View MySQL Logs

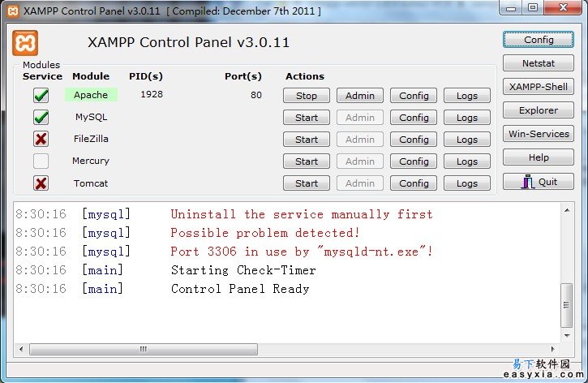pyautogui.click(x=467, y=118)
